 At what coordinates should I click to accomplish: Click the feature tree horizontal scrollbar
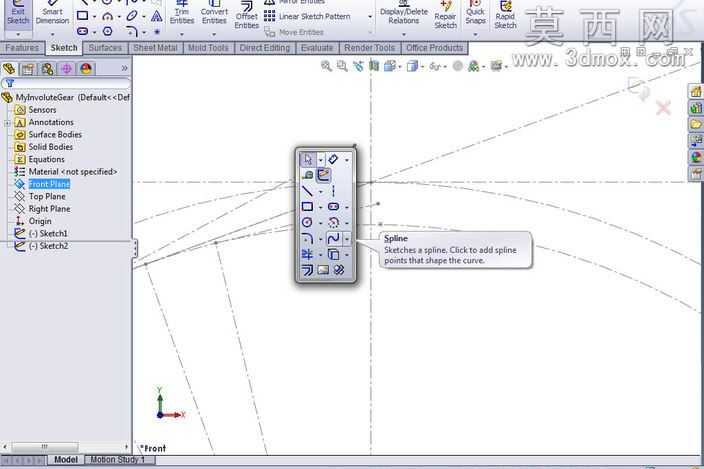coord(66,447)
